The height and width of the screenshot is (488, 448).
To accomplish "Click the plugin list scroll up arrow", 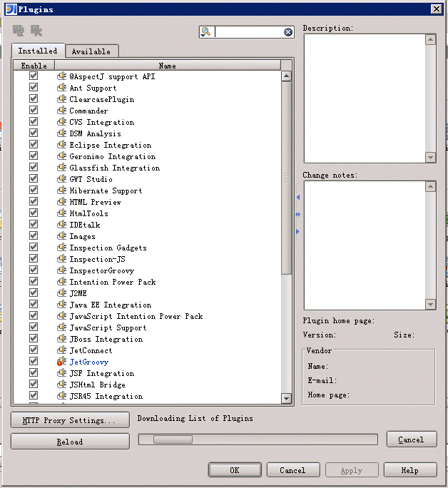I will pyautogui.click(x=286, y=76).
